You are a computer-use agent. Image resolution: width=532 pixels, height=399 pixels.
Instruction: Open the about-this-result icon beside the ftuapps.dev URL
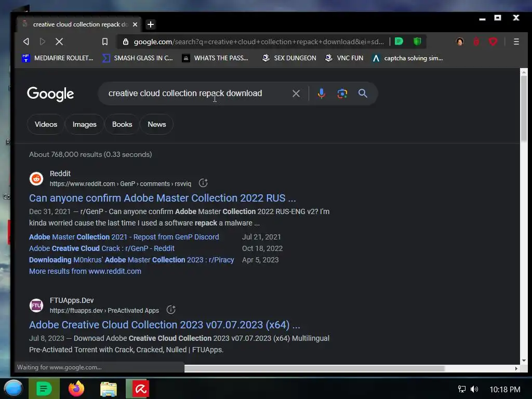coord(170,310)
